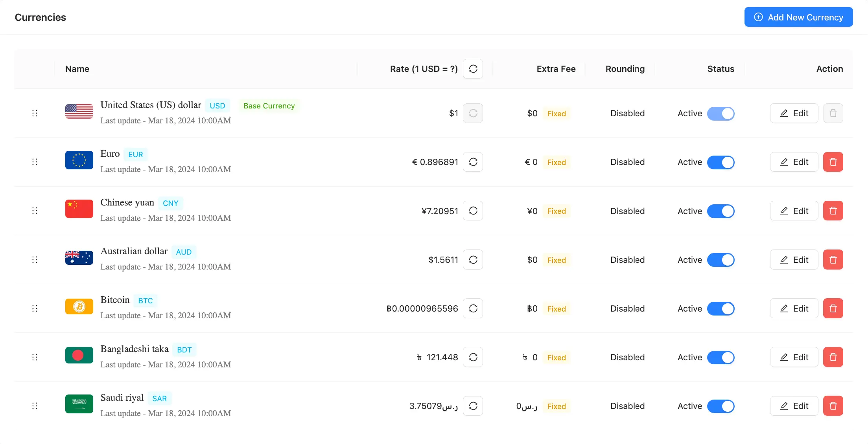Refresh the Chinese yuan rate
The image size is (868, 444).
[473, 211]
